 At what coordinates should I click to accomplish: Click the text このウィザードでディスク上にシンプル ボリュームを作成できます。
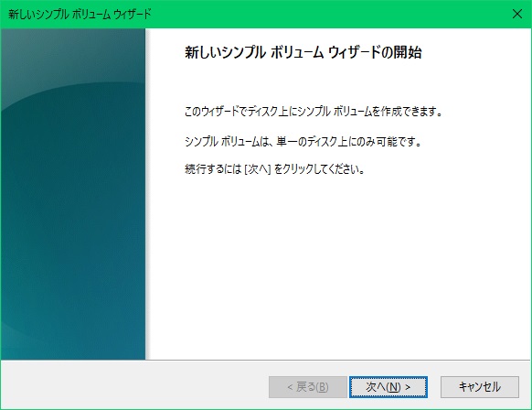pyautogui.click(x=314, y=112)
